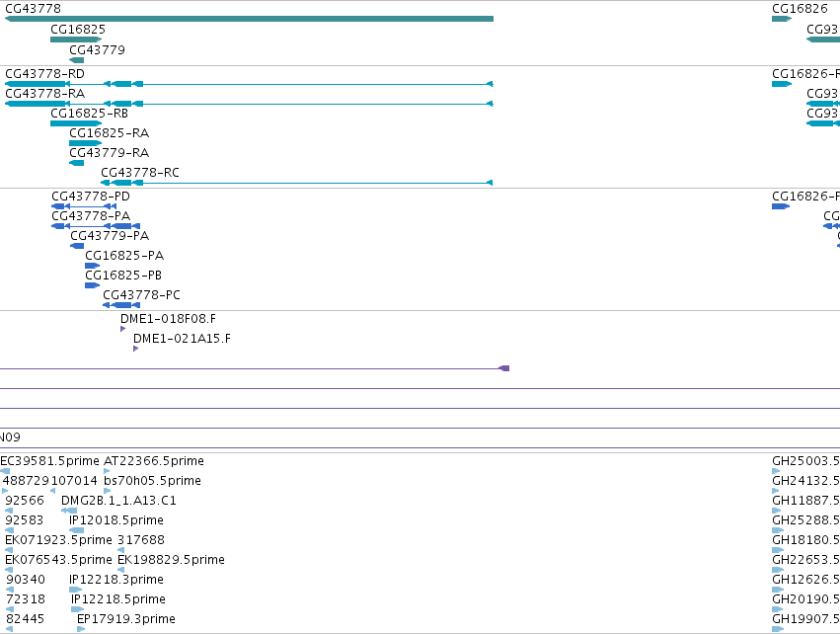Click the EP17919.3prime EST label
840x634 pixels.
[126, 619]
